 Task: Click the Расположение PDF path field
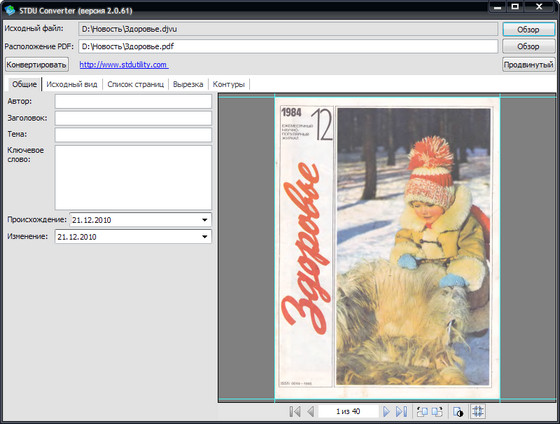tap(288, 46)
